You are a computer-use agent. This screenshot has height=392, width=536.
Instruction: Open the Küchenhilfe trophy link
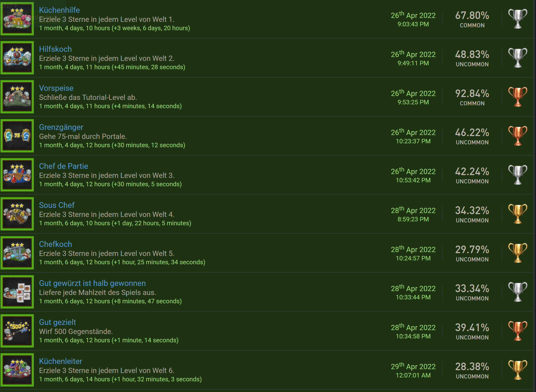pyautogui.click(x=59, y=10)
